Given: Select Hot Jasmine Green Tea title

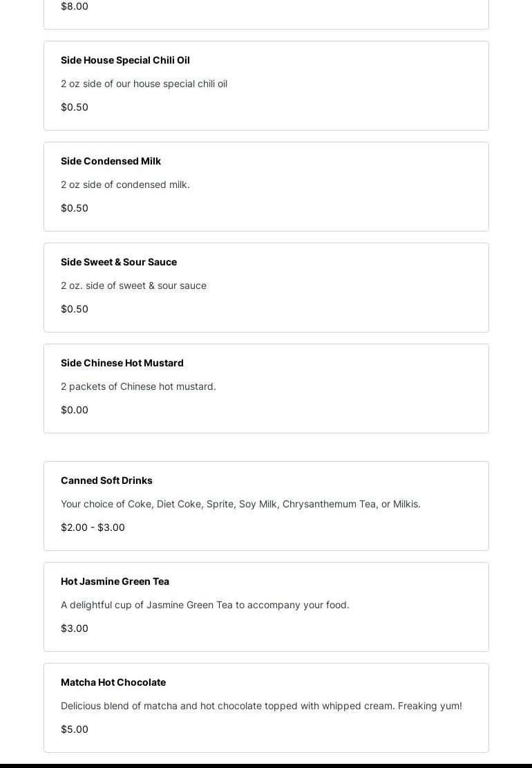Looking at the screenshot, I should (115, 581).
